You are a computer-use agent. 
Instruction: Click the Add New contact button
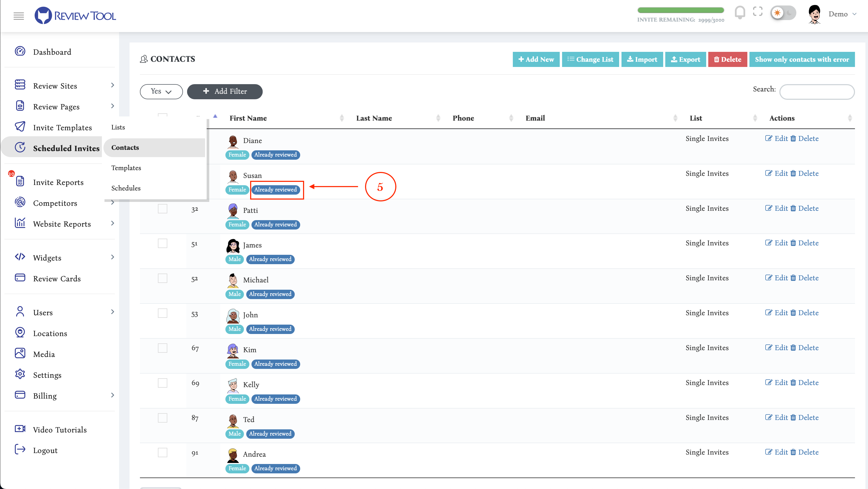536,59
